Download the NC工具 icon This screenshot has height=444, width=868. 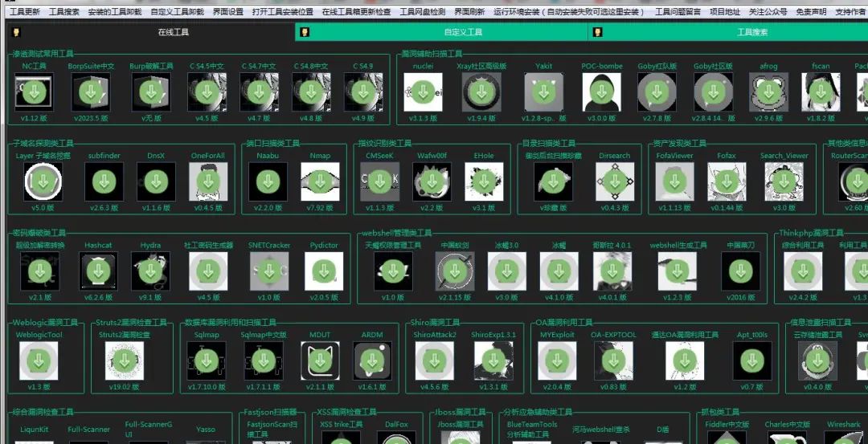pyautogui.click(x=35, y=92)
